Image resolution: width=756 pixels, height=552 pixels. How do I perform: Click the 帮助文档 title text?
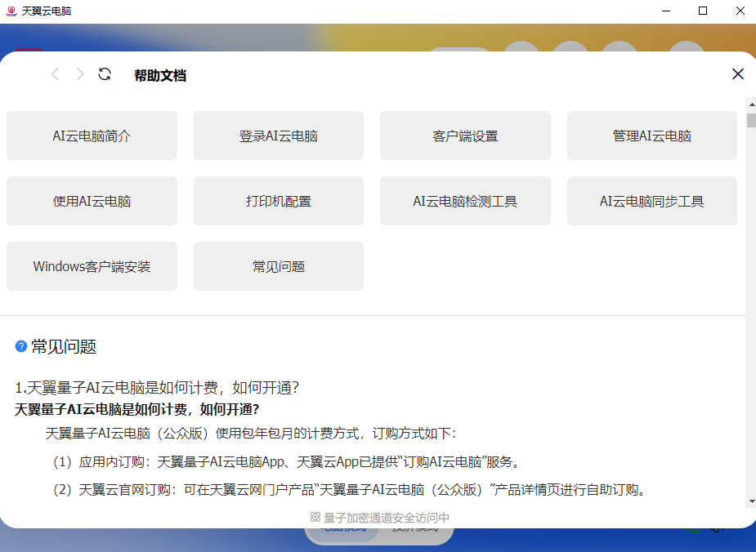click(160, 76)
